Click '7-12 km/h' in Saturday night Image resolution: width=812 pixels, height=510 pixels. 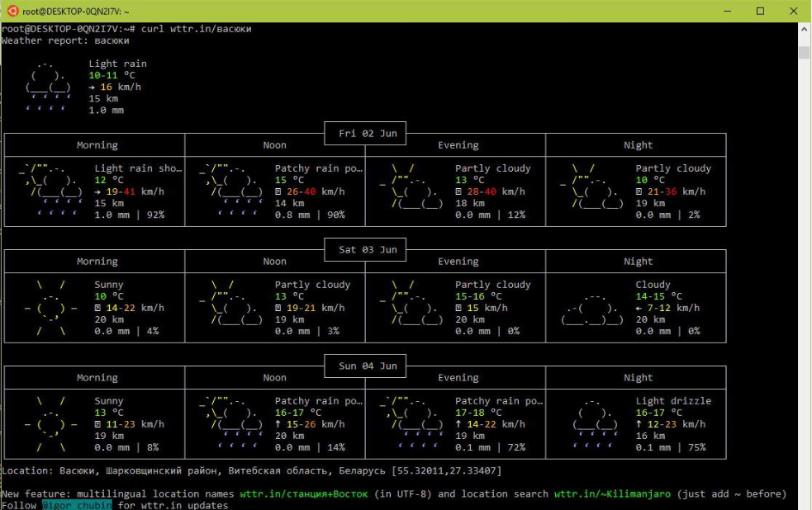673,309
